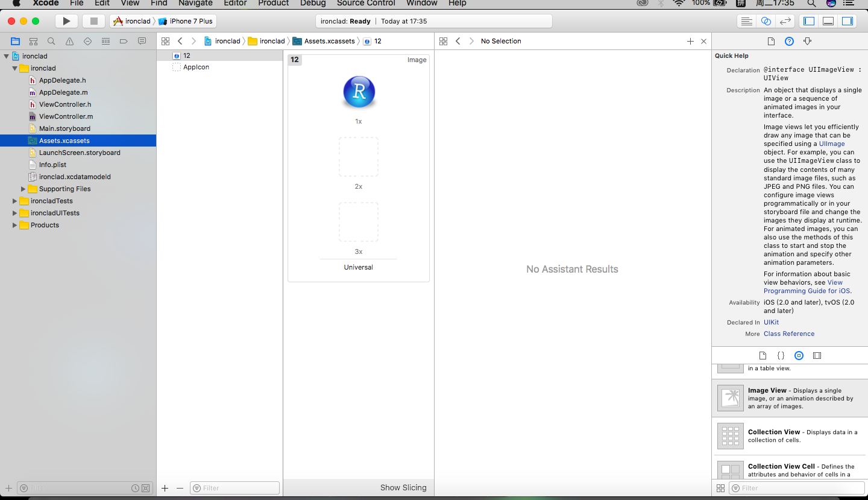868x500 pixels.
Task: Open the Test navigator
Action: click(x=87, y=41)
